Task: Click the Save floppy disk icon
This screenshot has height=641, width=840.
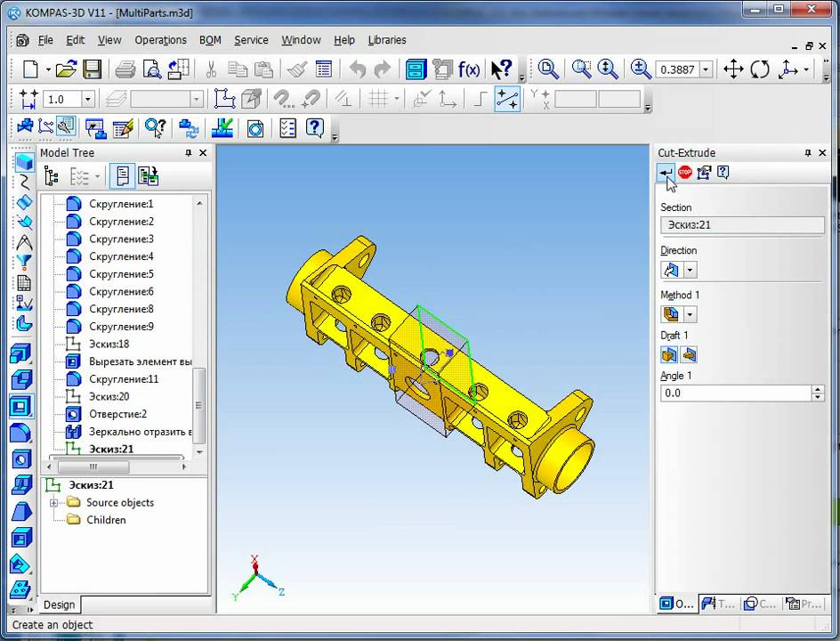Action: [x=92, y=69]
